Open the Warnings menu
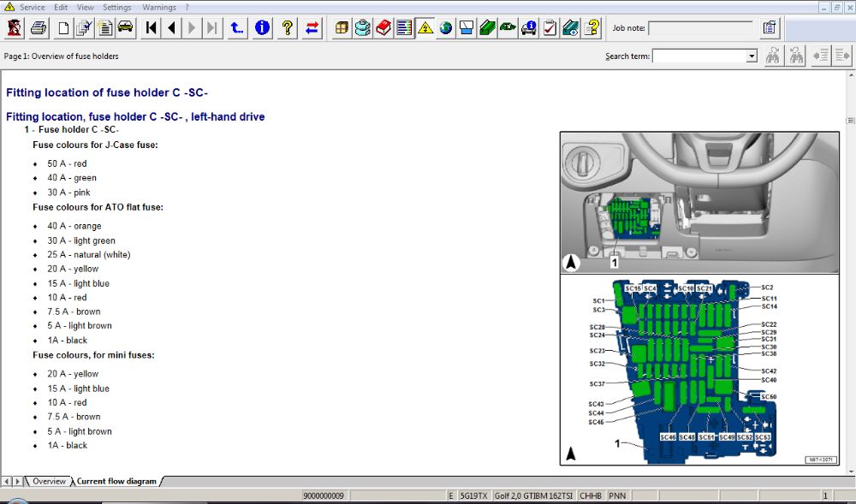Viewport: 856px width, 504px height. point(158,7)
